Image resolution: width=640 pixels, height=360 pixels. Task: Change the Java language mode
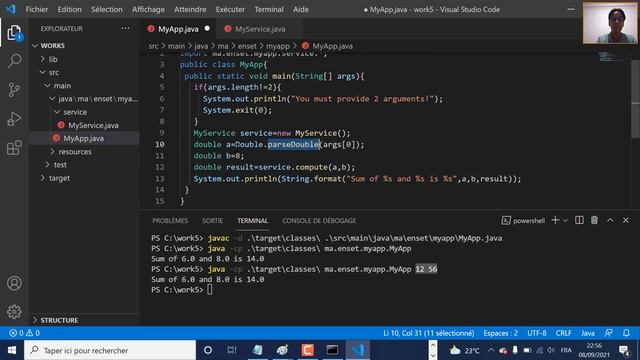click(x=588, y=333)
